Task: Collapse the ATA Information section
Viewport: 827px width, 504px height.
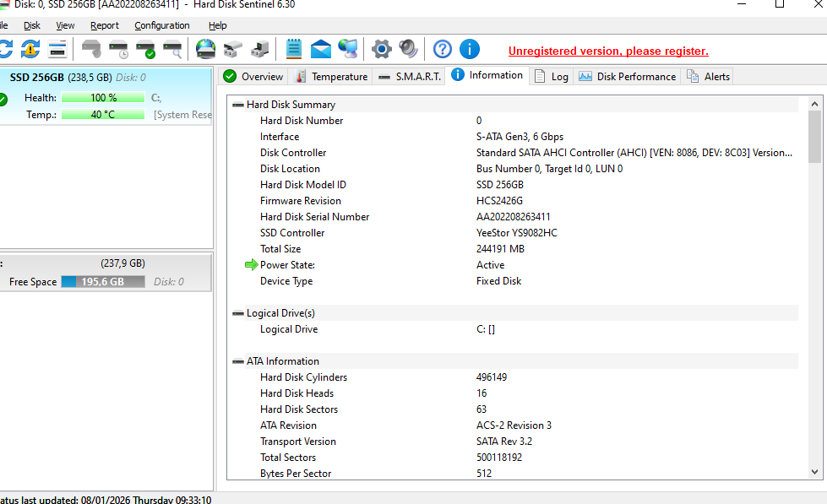Action: (239, 361)
